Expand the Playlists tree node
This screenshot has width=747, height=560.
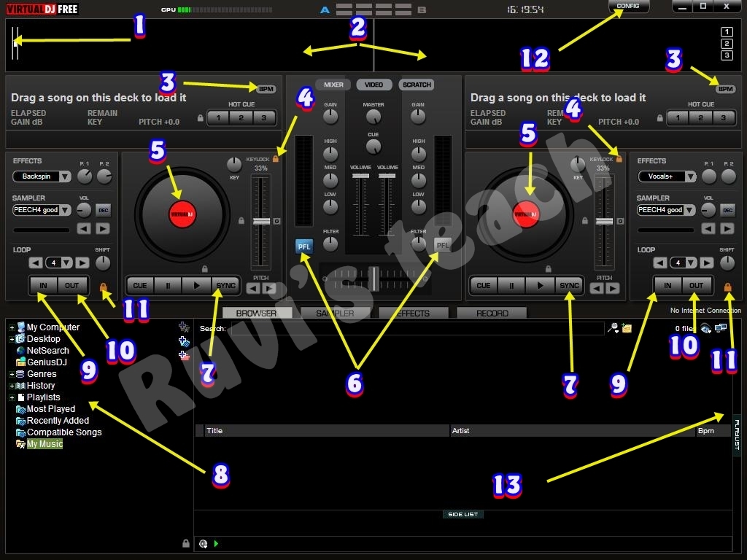[x=12, y=397]
